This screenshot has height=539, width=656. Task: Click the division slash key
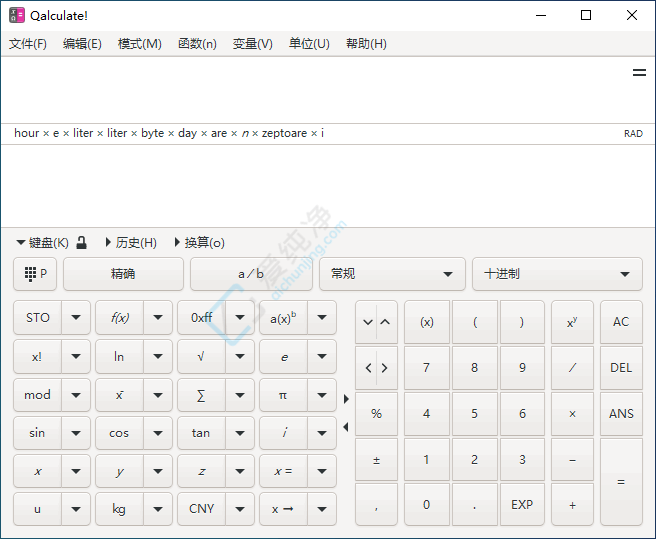[572, 368]
